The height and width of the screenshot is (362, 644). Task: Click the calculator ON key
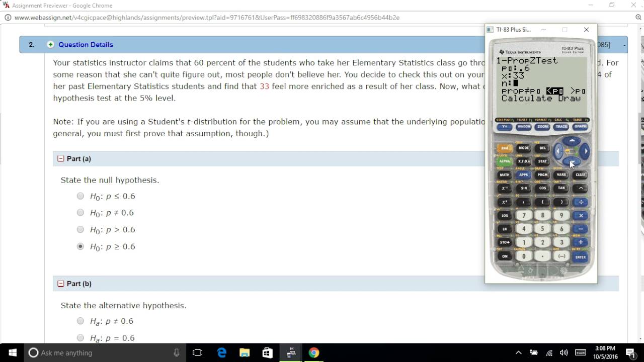coord(505,256)
